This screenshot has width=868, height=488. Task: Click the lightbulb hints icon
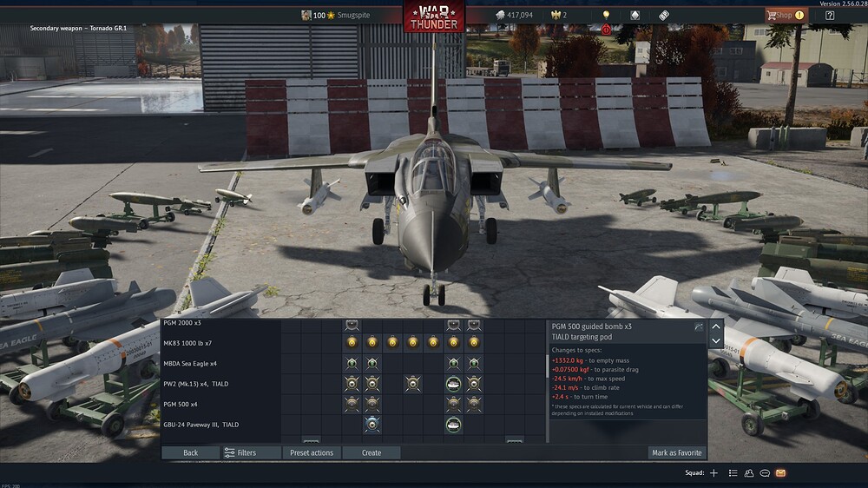coord(606,15)
